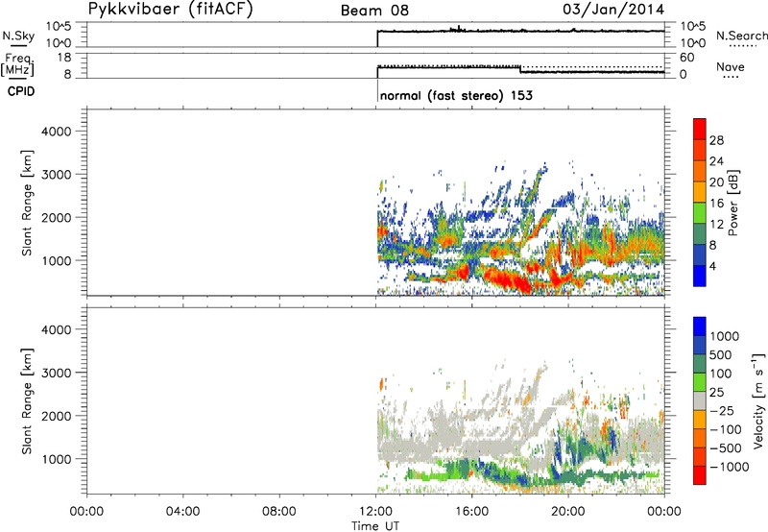Viewport: 768px width, 532px height.
Task: Click the 'CPID' row label
Action: pos(21,91)
